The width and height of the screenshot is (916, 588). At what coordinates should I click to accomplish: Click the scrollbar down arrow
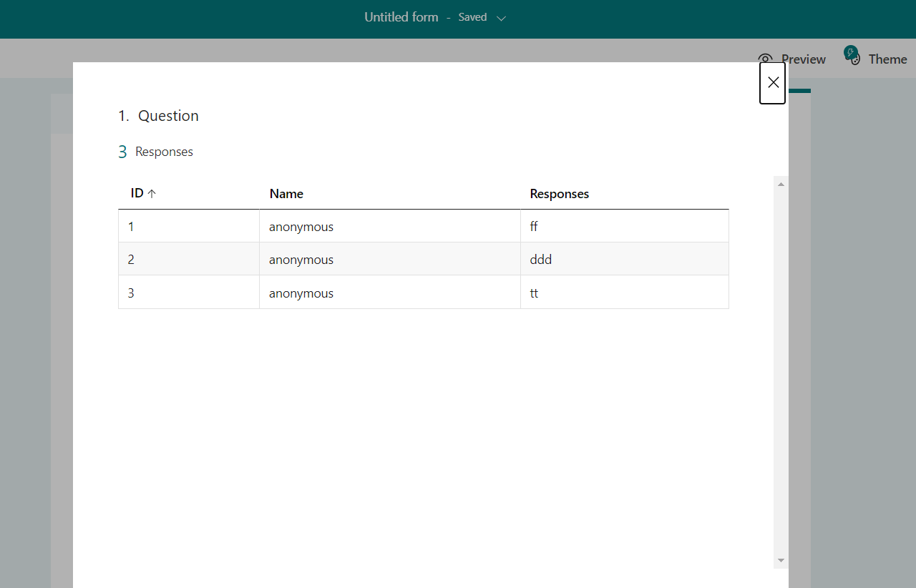click(781, 560)
